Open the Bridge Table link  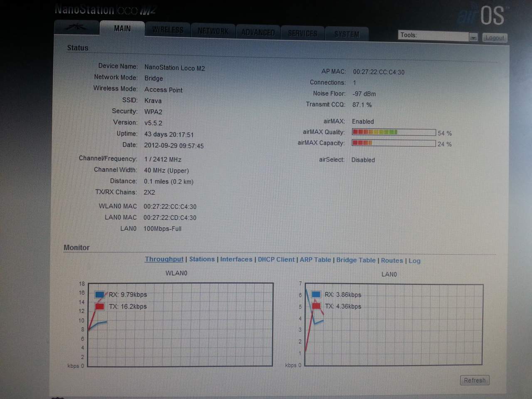point(356,260)
